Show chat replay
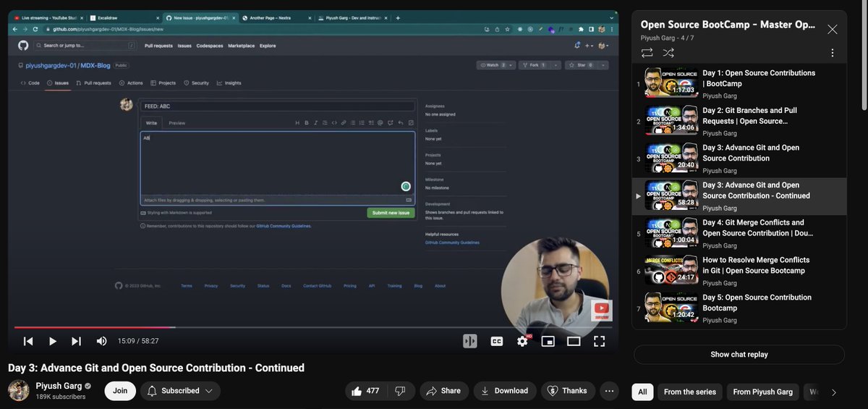Viewport: 868px width, 409px height. click(x=739, y=355)
